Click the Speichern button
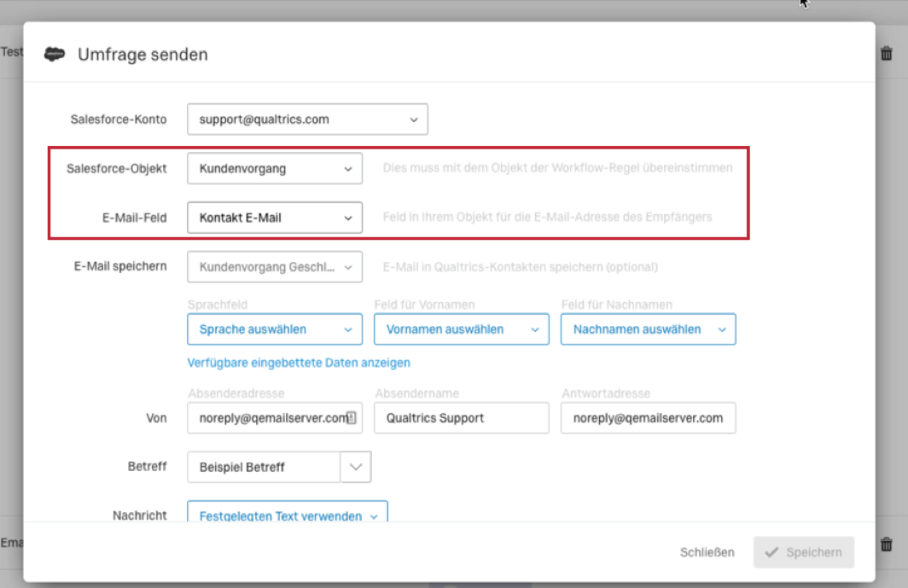Image resolution: width=908 pixels, height=588 pixels. (804, 552)
